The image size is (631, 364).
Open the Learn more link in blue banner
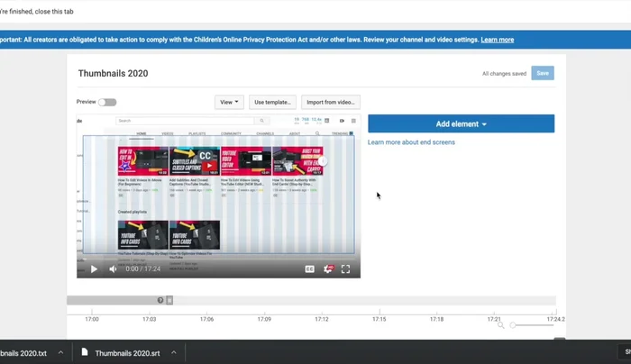tap(497, 40)
